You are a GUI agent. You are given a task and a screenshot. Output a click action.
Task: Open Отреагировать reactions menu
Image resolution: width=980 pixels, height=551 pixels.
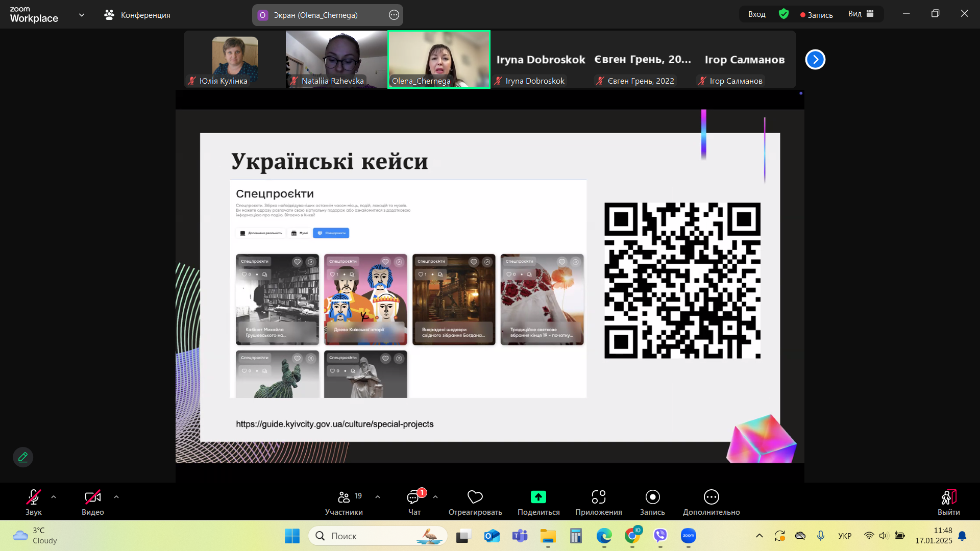click(475, 502)
